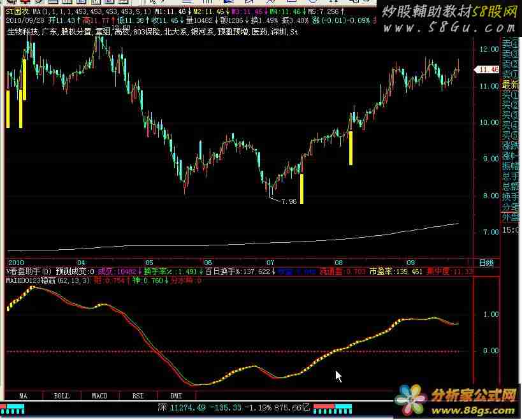Click the 8.00 price axis label
Viewport: 522px width, 420px height.
(x=491, y=196)
